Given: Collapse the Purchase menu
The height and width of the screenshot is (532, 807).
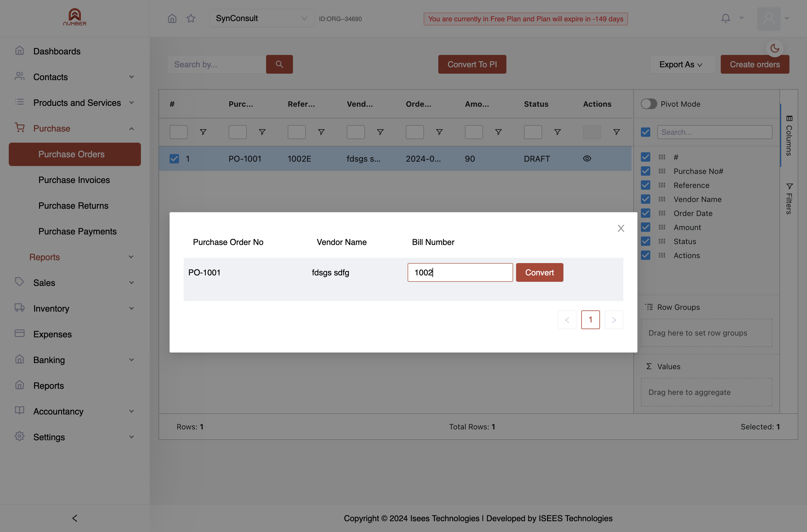Looking at the screenshot, I should click(x=75, y=129).
